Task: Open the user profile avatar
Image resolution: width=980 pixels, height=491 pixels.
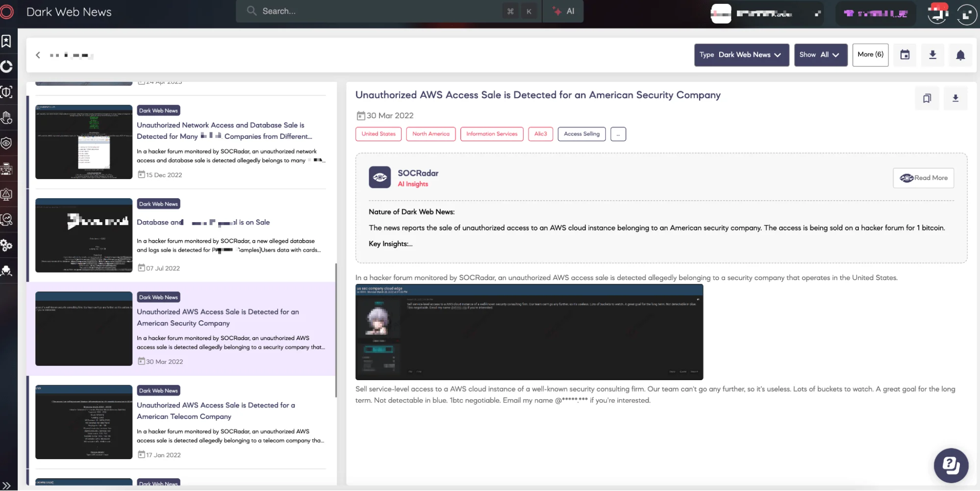Action: point(967,14)
